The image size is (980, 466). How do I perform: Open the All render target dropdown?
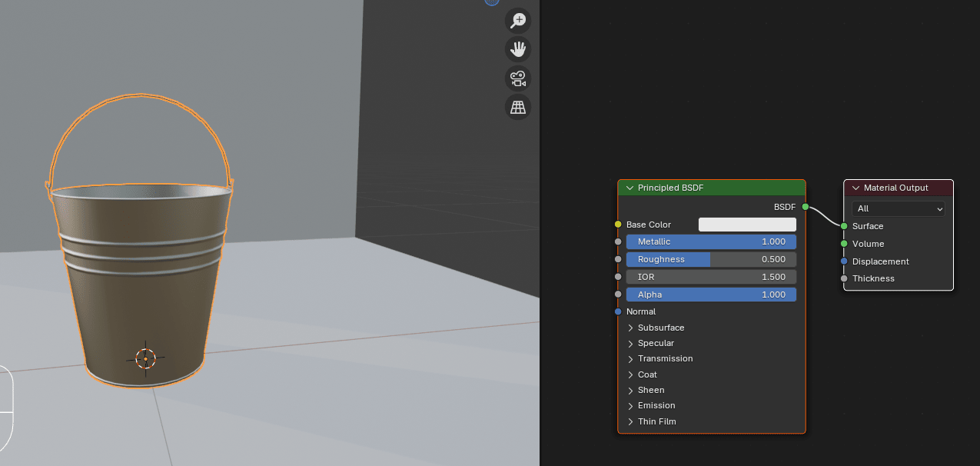(x=898, y=208)
